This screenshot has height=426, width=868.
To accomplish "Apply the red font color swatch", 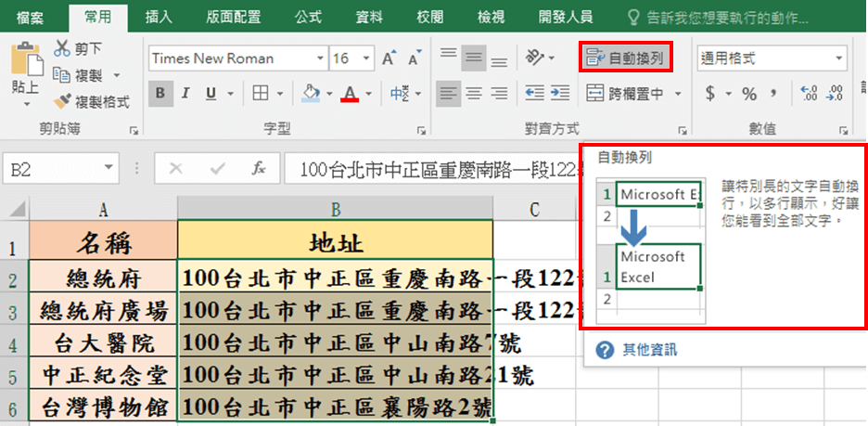I will 350,94.
